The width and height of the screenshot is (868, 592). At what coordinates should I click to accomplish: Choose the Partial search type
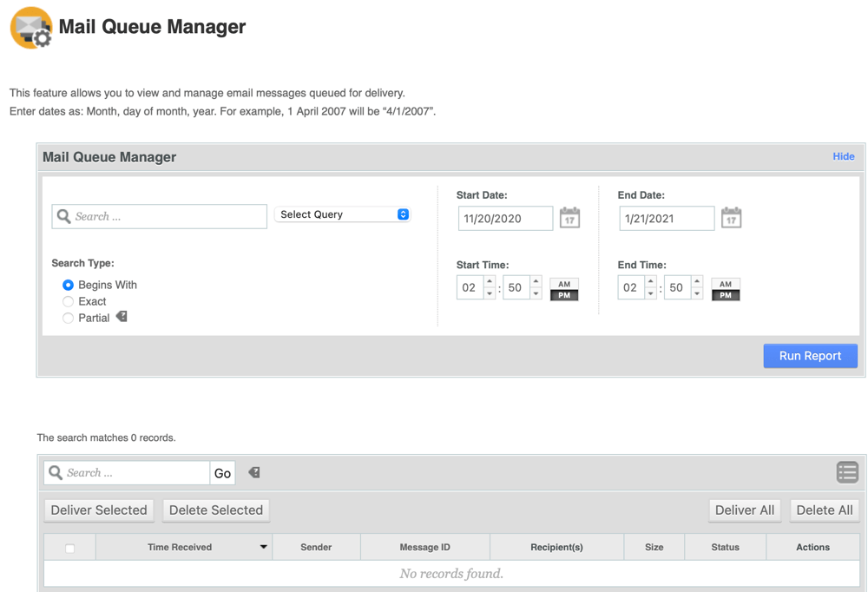pyautogui.click(x=68, y=318)
